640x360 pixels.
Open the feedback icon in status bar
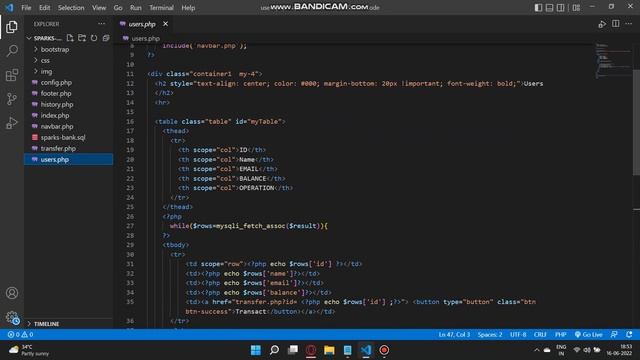(x=614, y=334)
